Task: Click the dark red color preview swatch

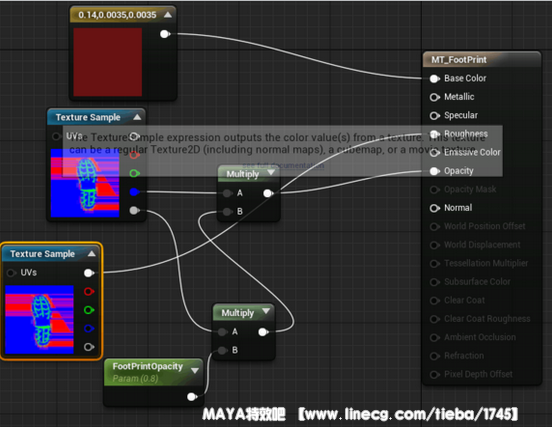Action: coord(108,62)
